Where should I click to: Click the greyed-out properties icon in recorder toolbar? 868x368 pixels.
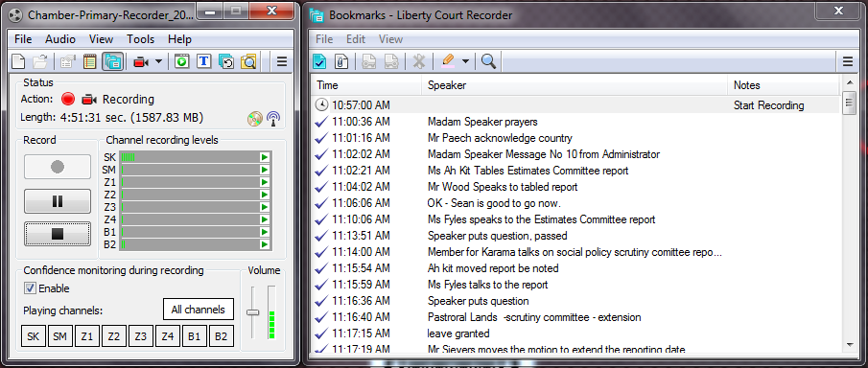(x=67, y=61)
